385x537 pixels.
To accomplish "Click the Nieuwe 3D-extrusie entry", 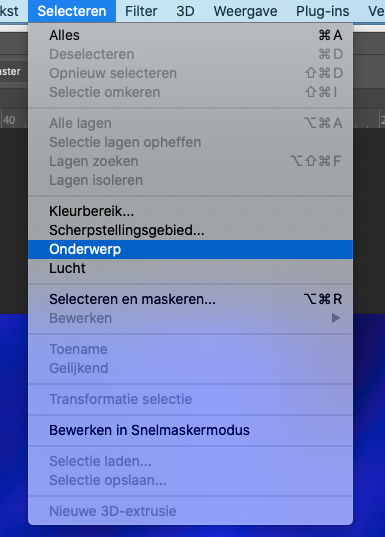I will [190, 511].
